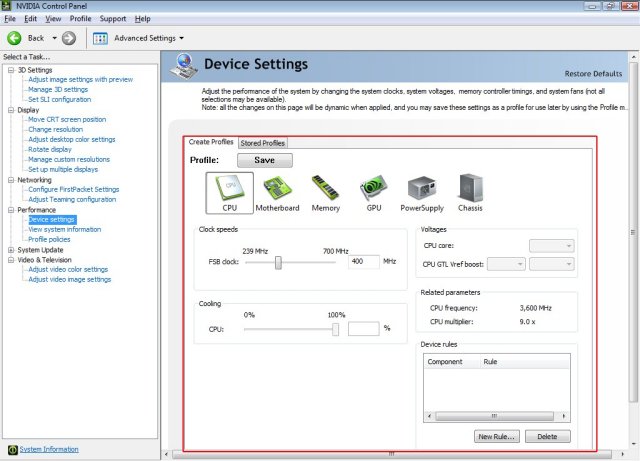Click the FSB clock slider handle
Image resolution: width=640 pixels, height=461 pixels.
(x=278, y=263)
